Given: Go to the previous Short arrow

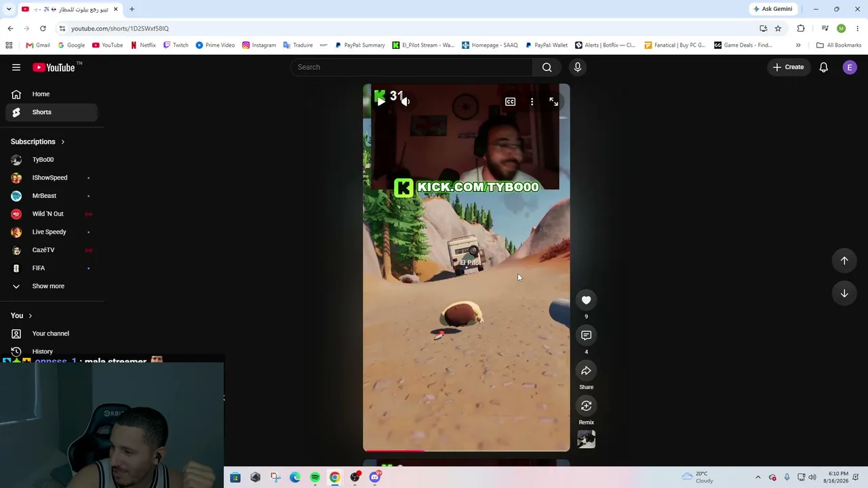Looking at the screenshot, I should pos(844,260).
